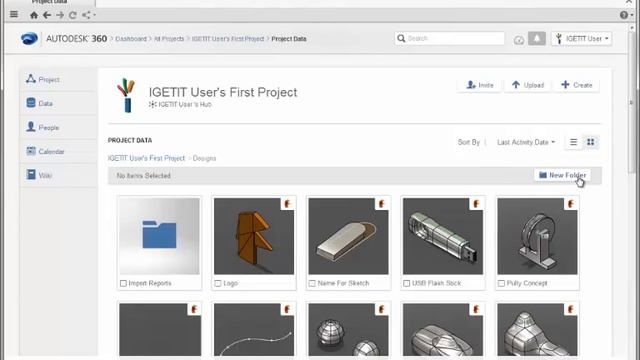
Task: Open the cloud sync status icon
Action: pos(519,40)
